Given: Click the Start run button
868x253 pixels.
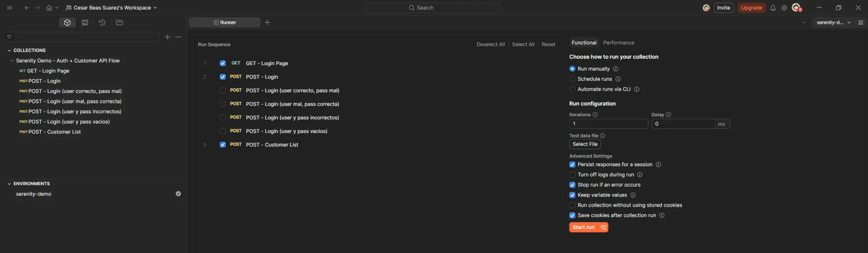Looking at the screenshot, I should 583,227.
